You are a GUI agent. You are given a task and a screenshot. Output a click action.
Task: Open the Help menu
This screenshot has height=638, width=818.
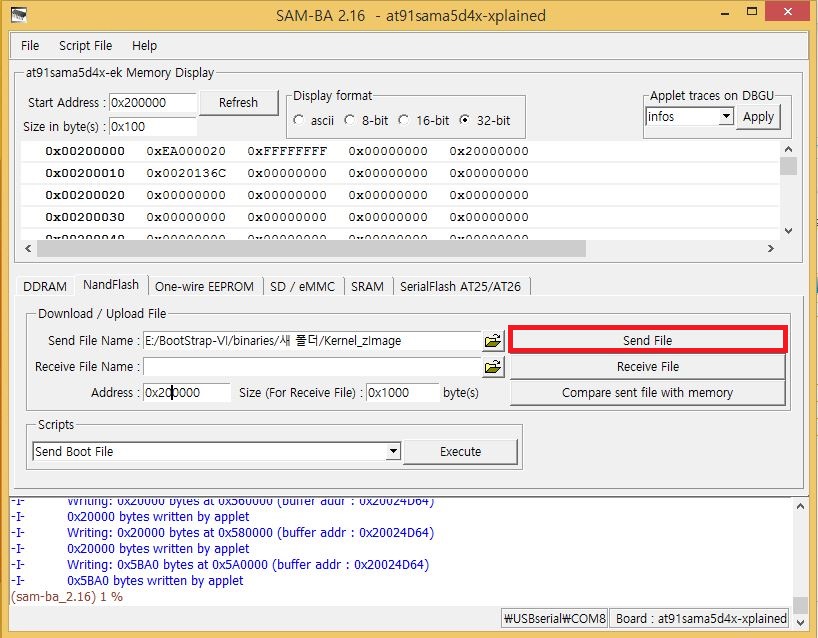pyautogui.click(x=144, y=45)
